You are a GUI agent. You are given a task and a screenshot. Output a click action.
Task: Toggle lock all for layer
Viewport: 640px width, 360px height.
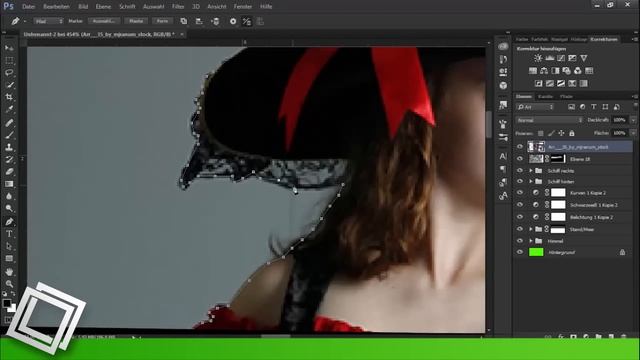pos(572,133)
